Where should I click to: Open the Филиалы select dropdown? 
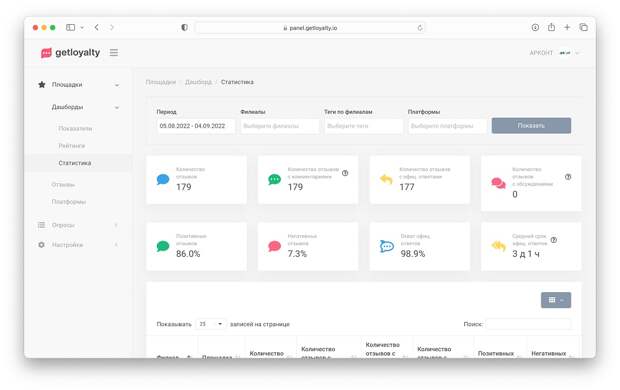click(x=280, y=126)
